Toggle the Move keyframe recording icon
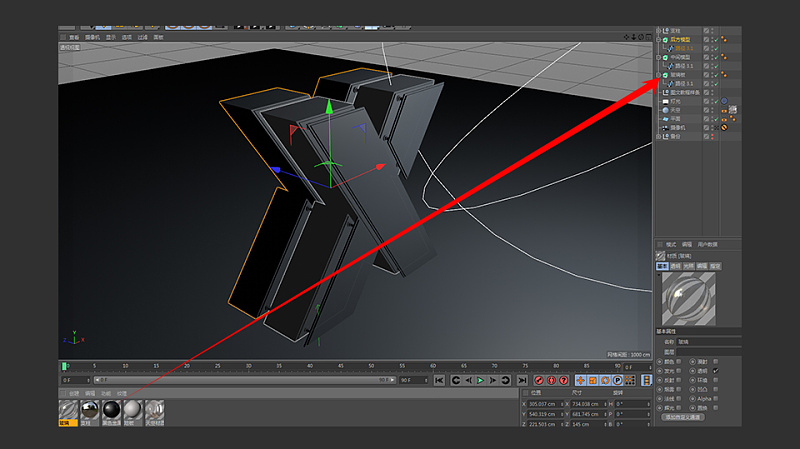This screenshot has height=449, width=800. click(580, 380)
